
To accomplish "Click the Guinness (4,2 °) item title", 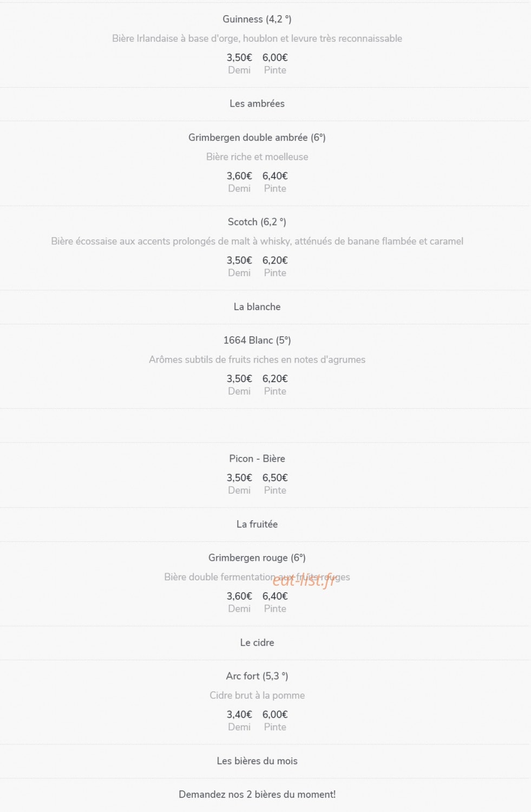I will (257, 19).
